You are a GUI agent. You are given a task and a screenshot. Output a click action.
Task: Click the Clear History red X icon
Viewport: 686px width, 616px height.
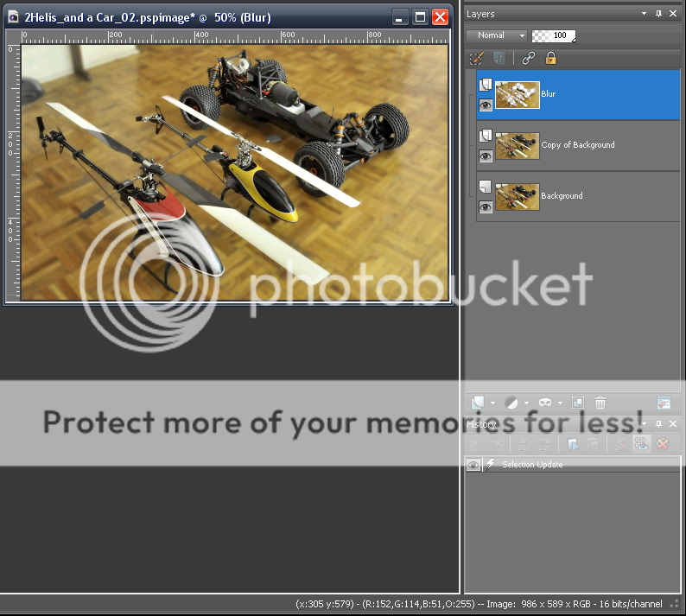tap(663, 443)
